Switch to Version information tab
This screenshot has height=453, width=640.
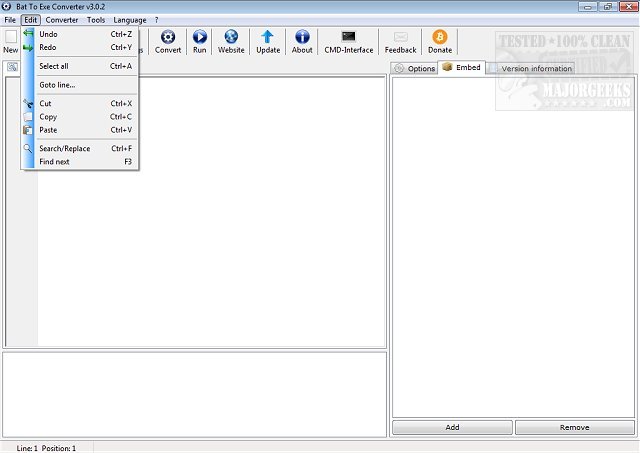[531, 69]
